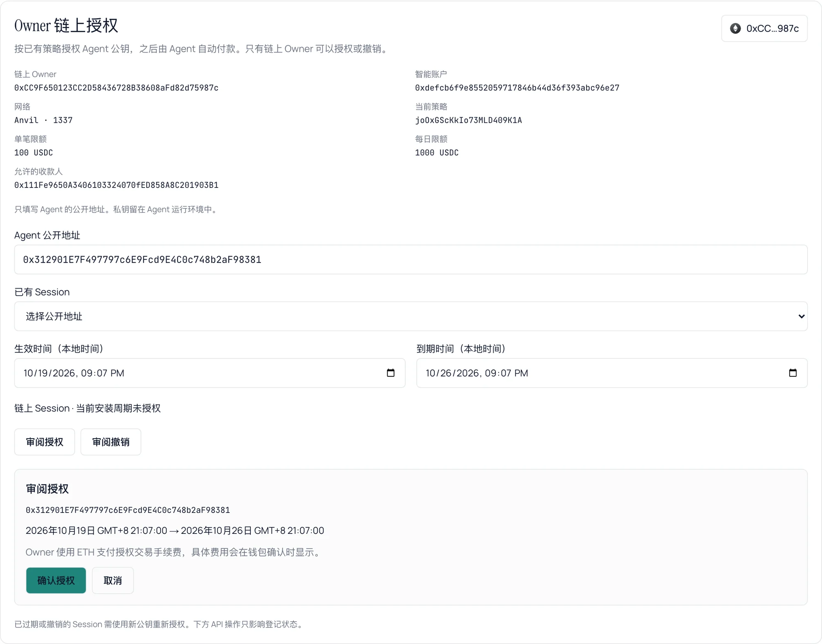Open calendar picker for 到期时间 field
This screenshot has height=644, width=822.
tap(793, 373)
